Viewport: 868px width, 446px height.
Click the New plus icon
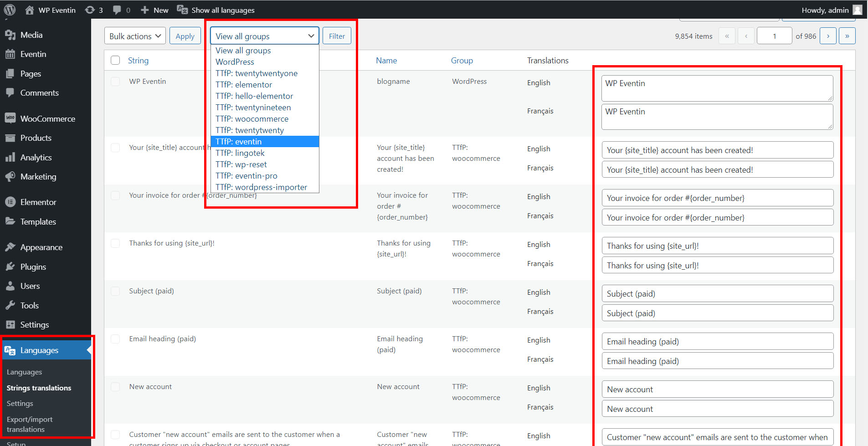tap(144, 10)
